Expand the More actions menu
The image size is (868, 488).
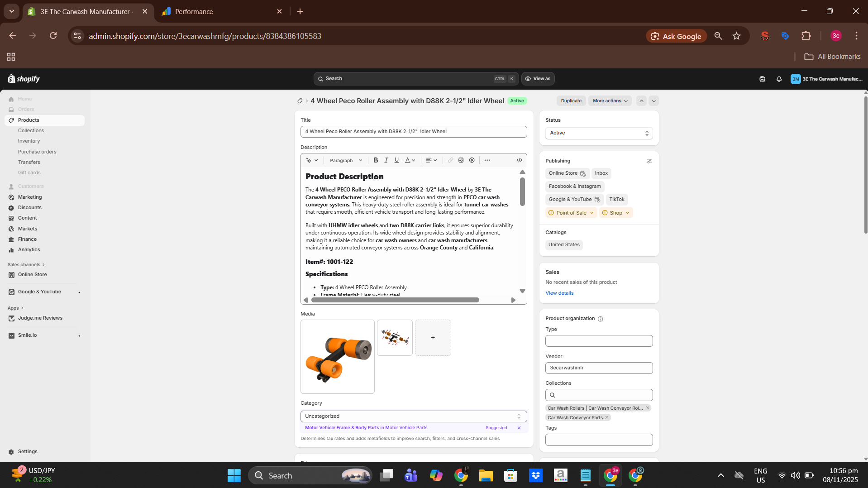610,101
